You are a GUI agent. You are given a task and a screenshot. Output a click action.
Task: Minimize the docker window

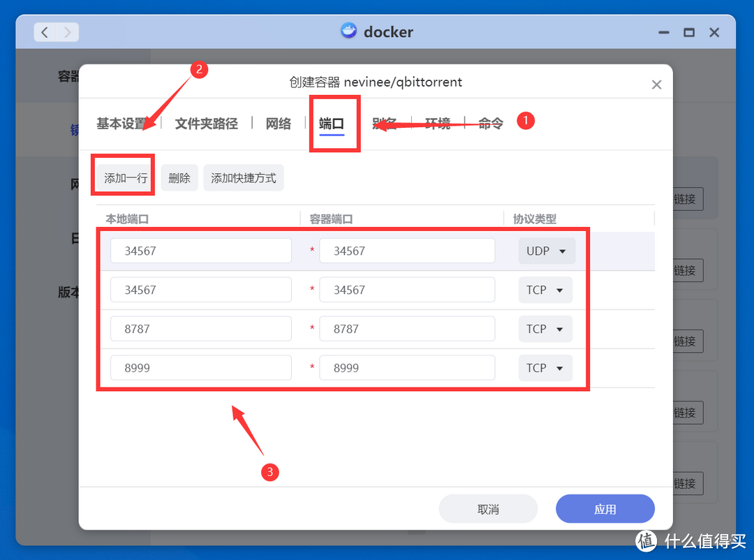pyautogui.click(x=664, y=32)
